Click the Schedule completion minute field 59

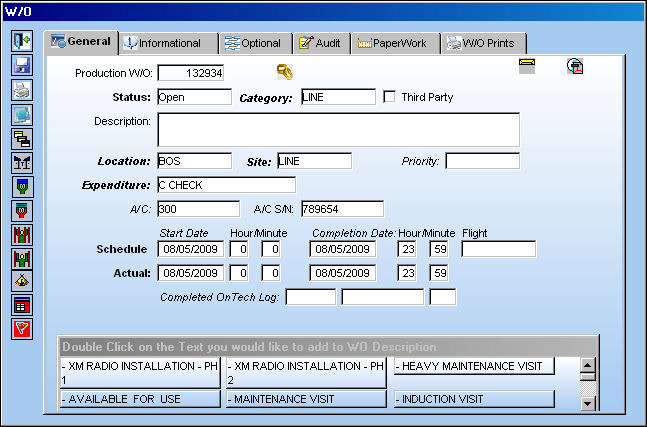(x=439, y=249)
